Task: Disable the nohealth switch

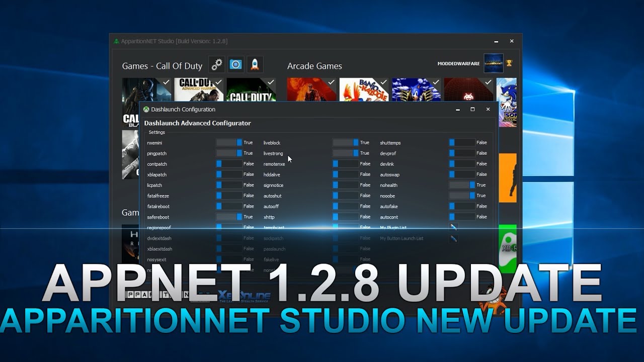Action: click(x=462, y=185)
